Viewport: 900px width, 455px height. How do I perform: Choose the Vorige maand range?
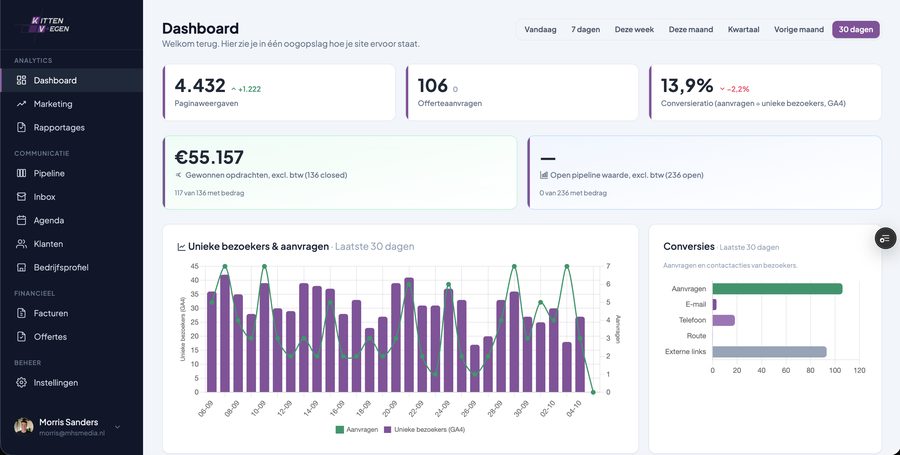[x=798, y=29]
